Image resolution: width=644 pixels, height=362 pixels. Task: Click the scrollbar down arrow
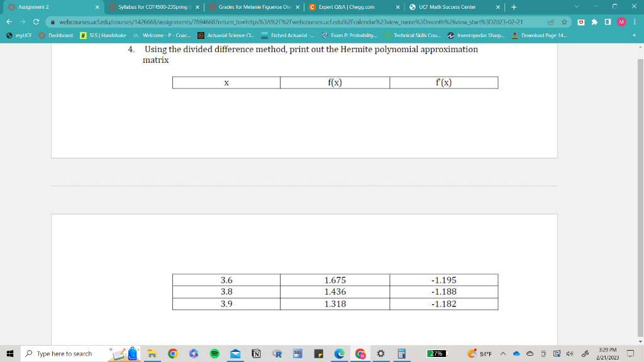(640, 341)
